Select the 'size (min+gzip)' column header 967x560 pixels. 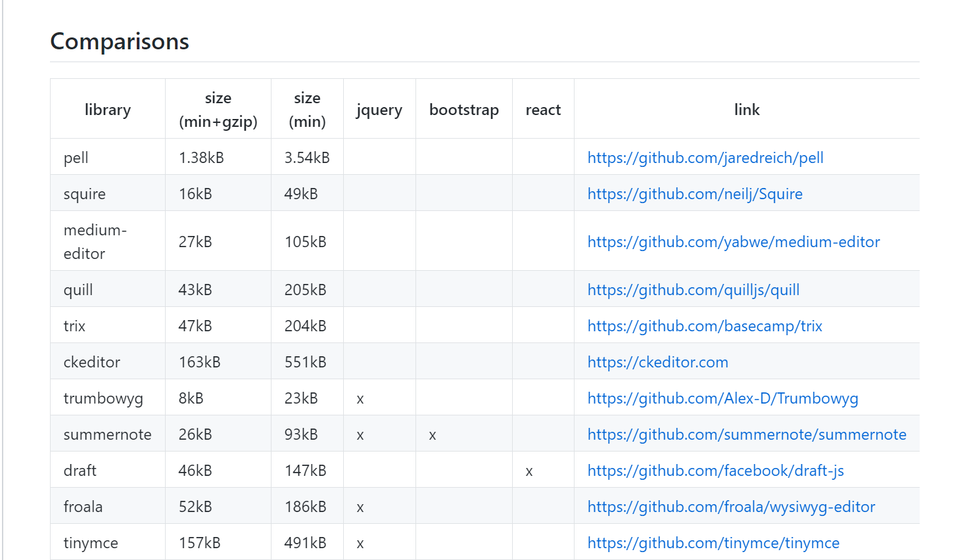(218, 110)
